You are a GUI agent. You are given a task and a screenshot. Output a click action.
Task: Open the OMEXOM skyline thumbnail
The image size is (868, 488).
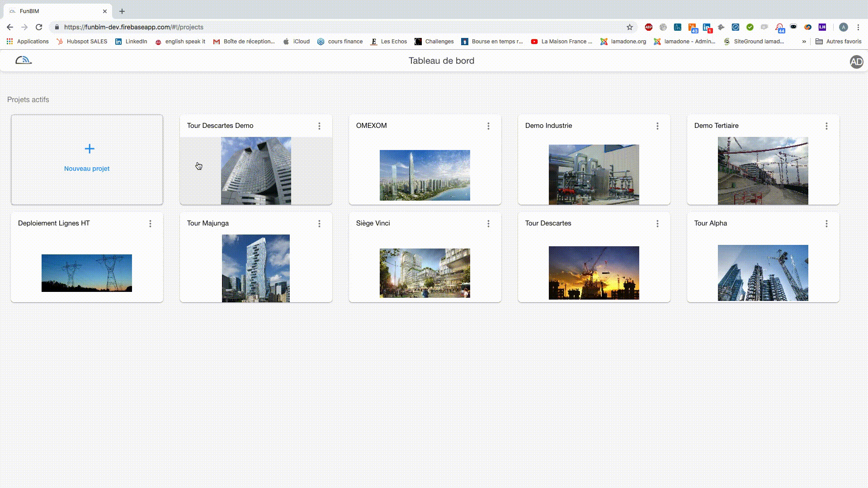[x=425, y=175]
